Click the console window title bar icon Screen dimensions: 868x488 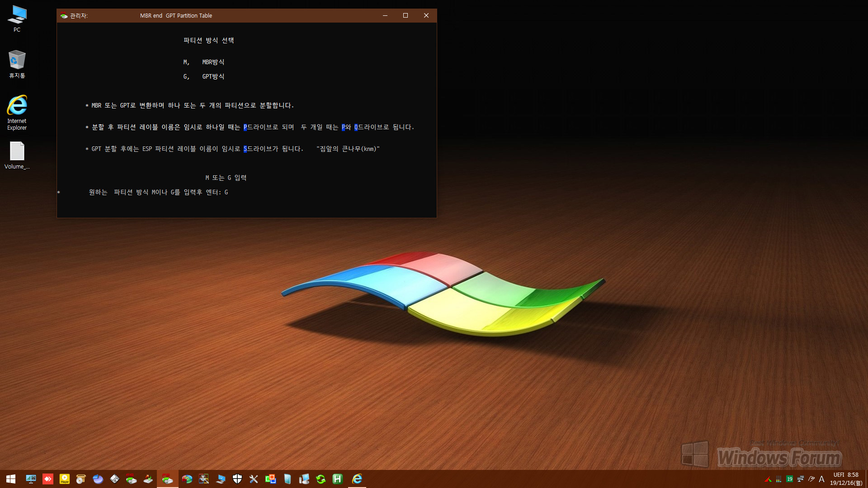[64, 16]
